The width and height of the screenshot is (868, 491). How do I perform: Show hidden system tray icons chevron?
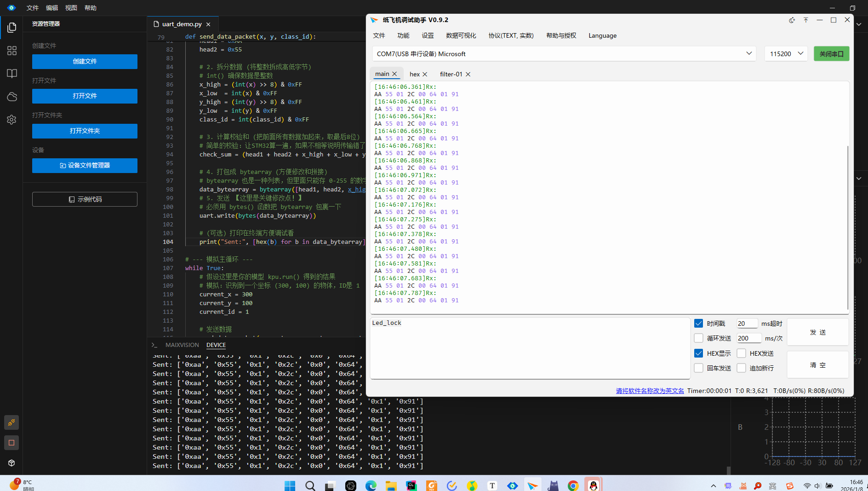713,485
